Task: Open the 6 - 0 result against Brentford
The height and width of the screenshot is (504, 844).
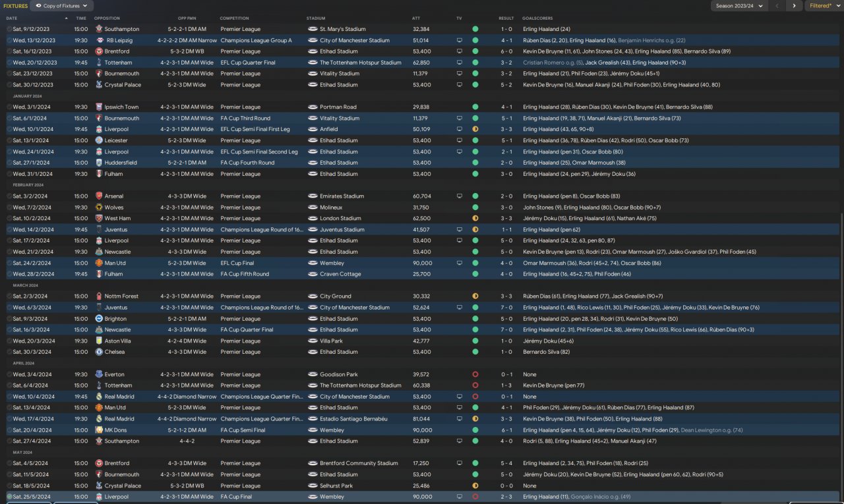Action: [x=506, y=51]
